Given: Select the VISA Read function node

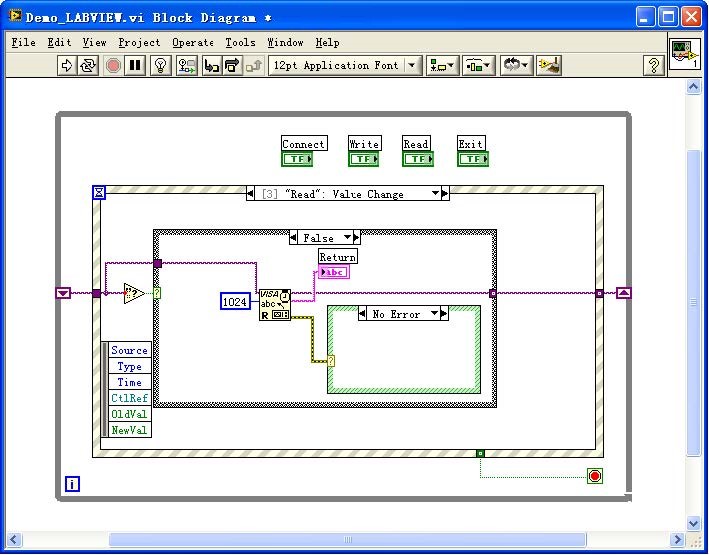Looking at the screenshot, I should click(x=275, y=305).
